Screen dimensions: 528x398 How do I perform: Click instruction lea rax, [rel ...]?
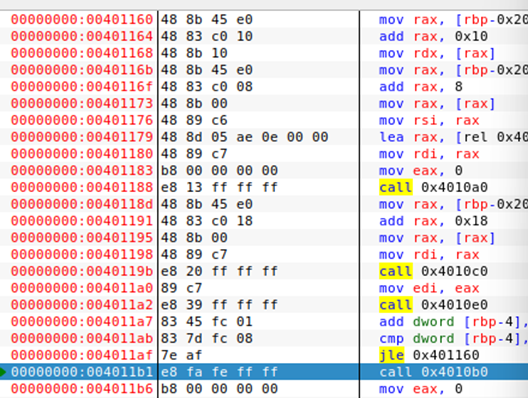point(454,137)
